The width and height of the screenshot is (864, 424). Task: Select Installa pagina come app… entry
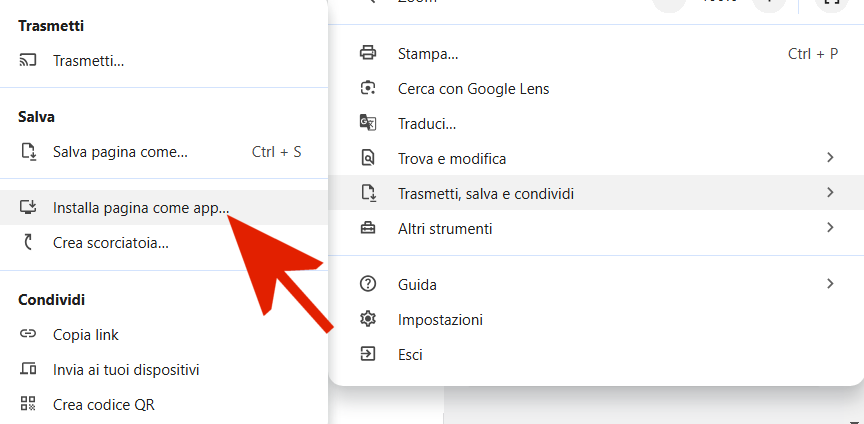pos(141,208)
